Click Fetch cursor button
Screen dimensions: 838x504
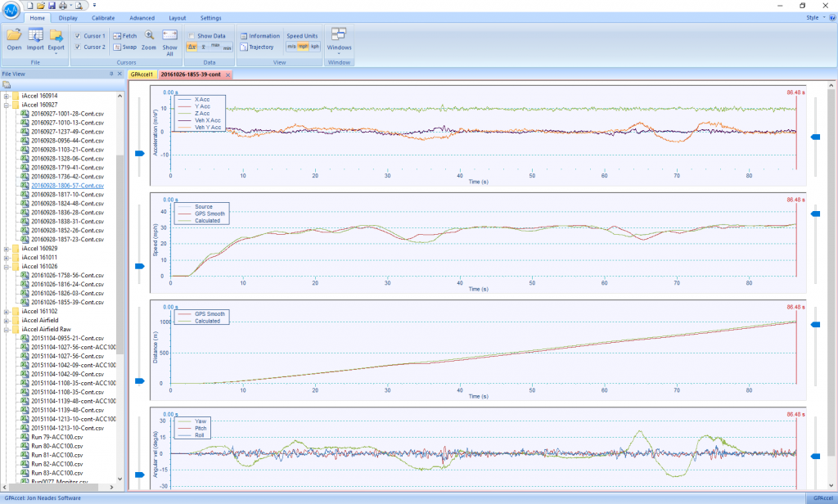pyautogui.click(x=125, y=36)
